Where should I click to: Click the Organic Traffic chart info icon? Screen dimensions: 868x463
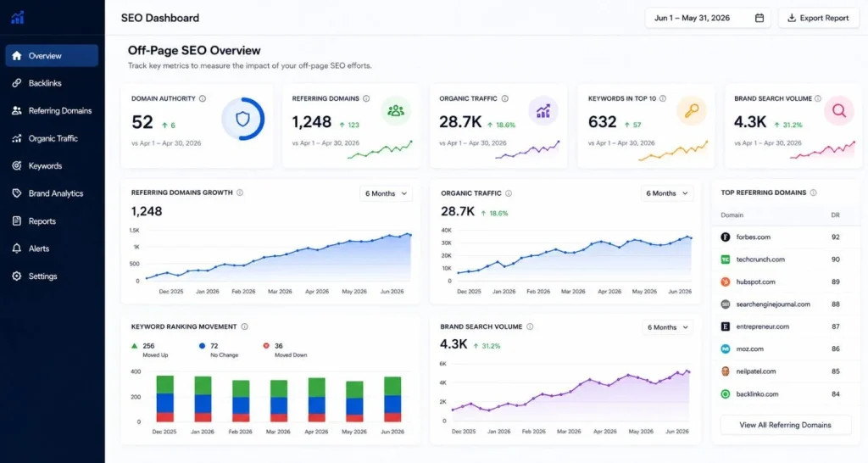point(509,193)
